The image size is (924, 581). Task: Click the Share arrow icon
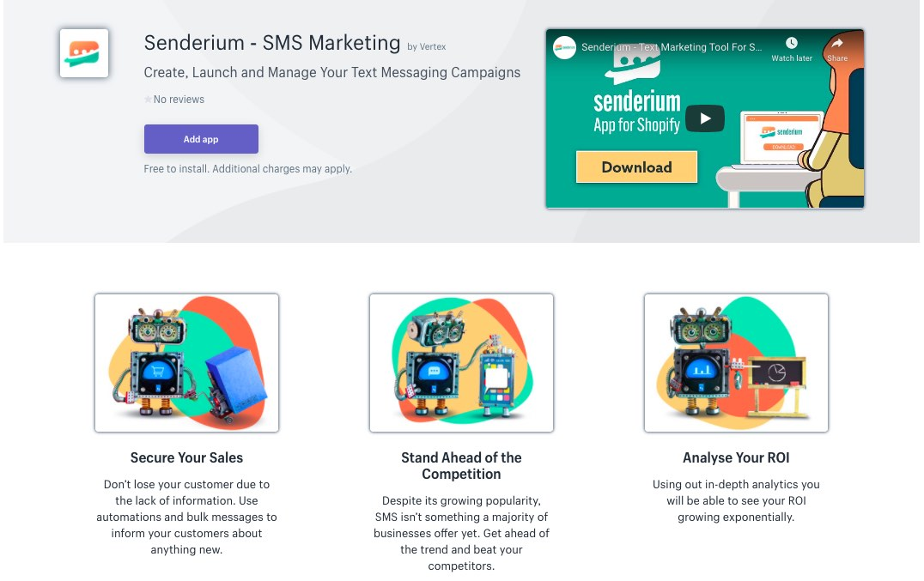[x=836, y=43]
